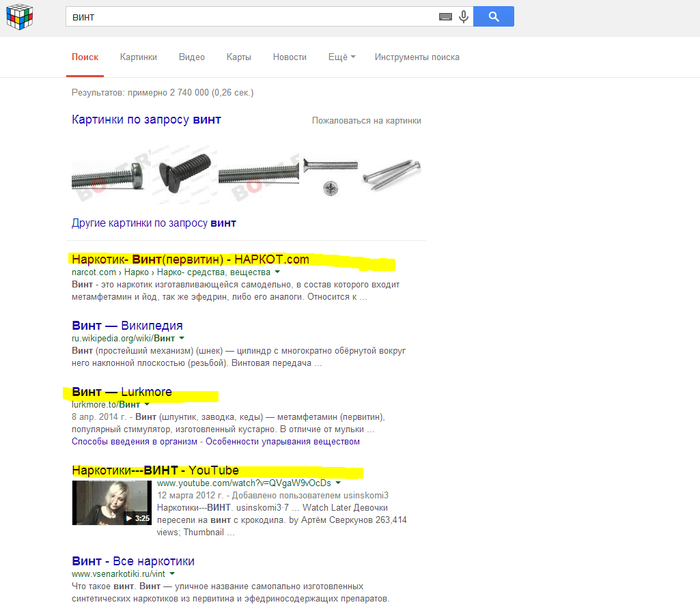The image size is (700, 609).
Task: Expand arrow next to lurkmore.to URL
Action: pyautogui.click(x=147, y=404)
